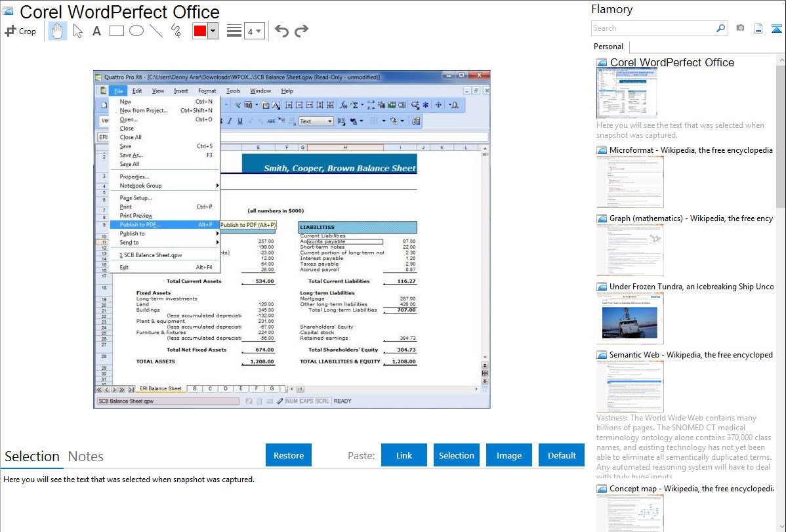The height and width of the screenshot is (532, 786).
Task: Paste as Link
Action: (404, 455)
